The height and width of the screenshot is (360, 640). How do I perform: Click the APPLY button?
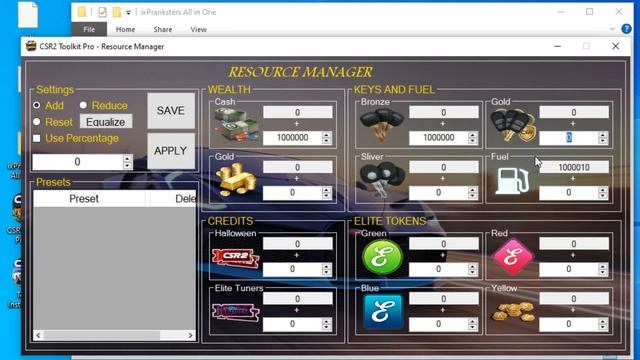click(x=171, y=151)
